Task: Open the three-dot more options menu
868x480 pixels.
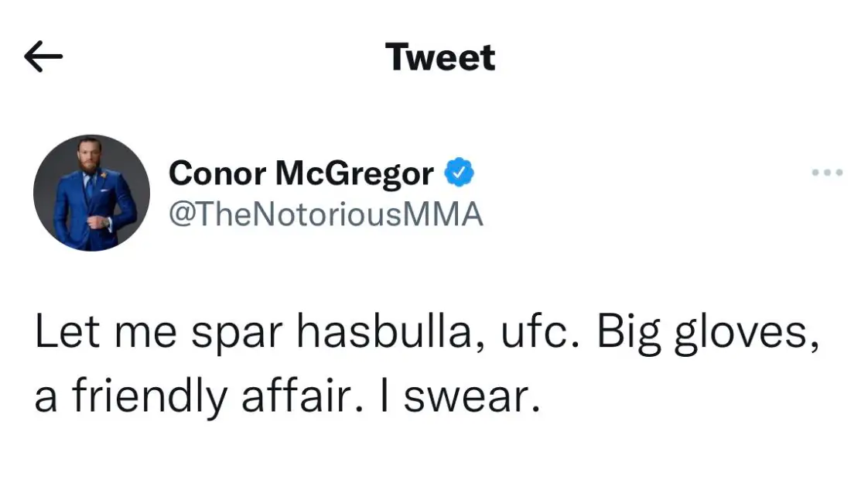Action: coord(827,172)
